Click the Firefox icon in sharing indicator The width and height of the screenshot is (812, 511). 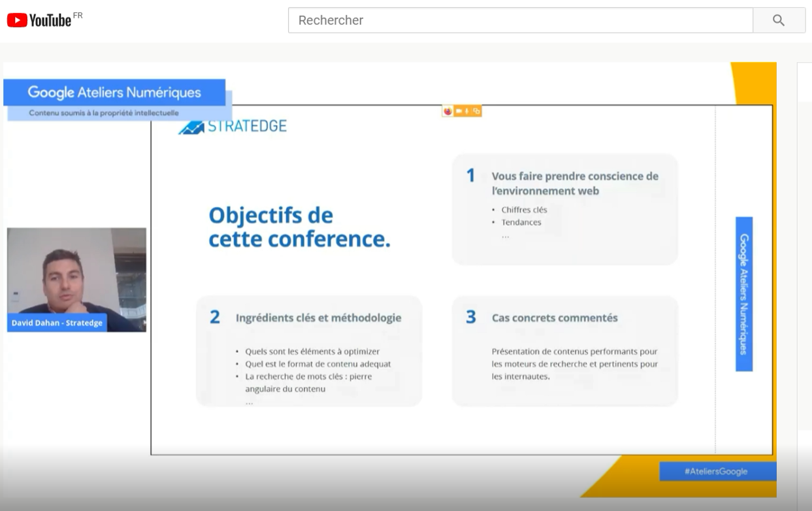point(447,111)
